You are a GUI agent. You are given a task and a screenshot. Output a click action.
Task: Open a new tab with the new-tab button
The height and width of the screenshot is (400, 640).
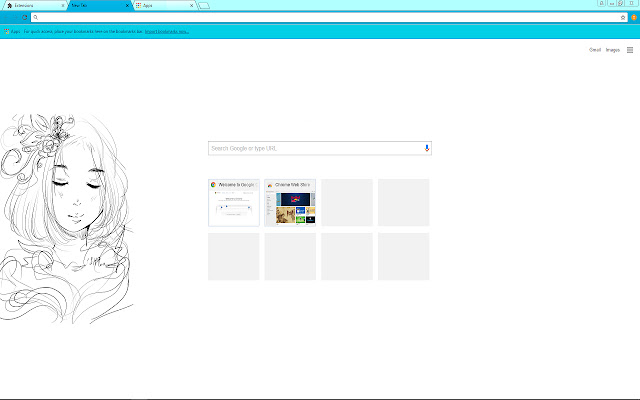[x=204, y=6]
